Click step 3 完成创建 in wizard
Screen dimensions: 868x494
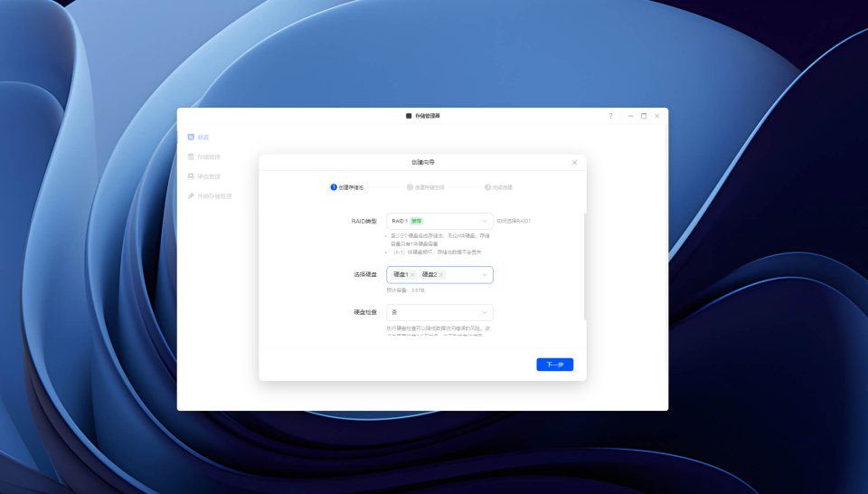coord(499,187)
